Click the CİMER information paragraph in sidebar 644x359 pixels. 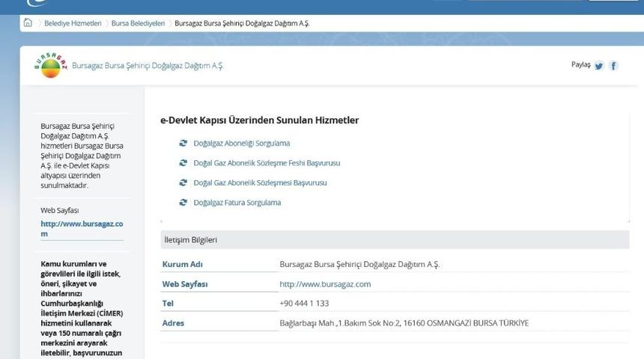82,308
